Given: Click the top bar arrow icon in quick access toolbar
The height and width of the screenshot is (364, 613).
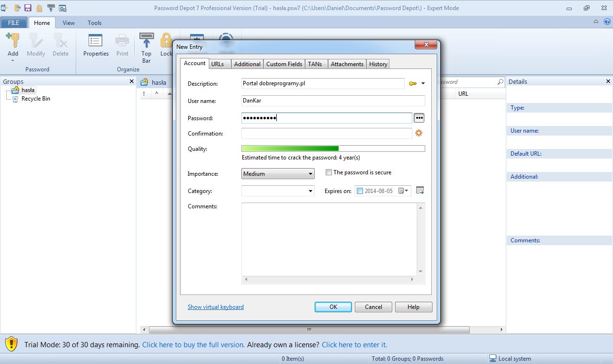Looking at the screenshot, I should pyautogui.click(x=51, y=8).
